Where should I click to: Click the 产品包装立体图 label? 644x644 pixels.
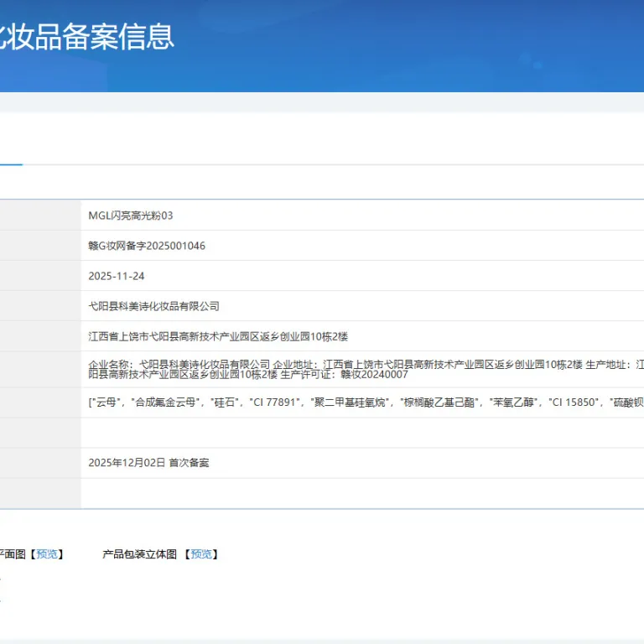(140, 554)
